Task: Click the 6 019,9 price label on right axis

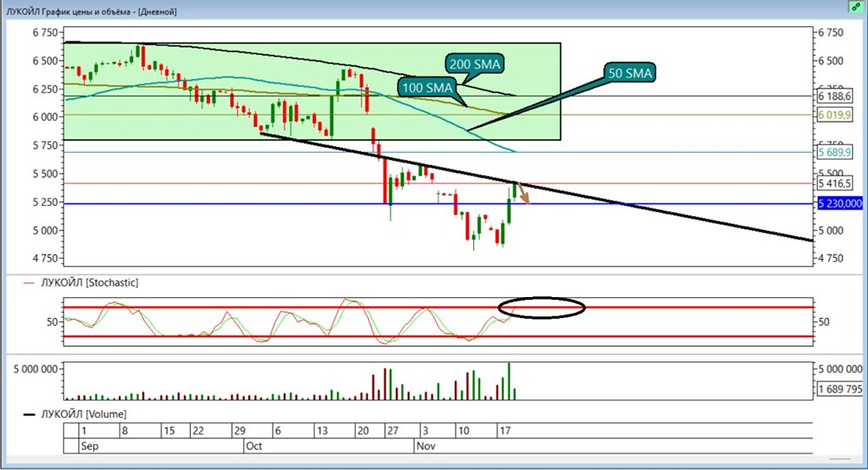Action: tap(835, 116)
